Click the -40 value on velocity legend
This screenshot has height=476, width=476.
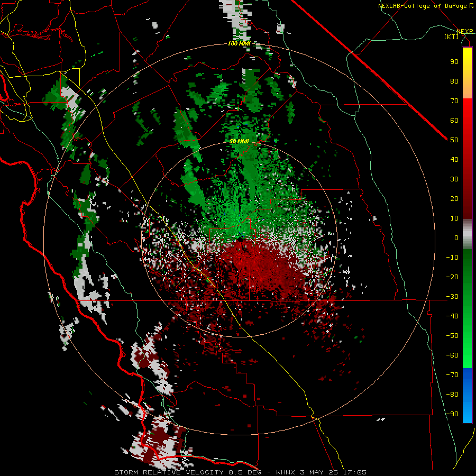452,316
